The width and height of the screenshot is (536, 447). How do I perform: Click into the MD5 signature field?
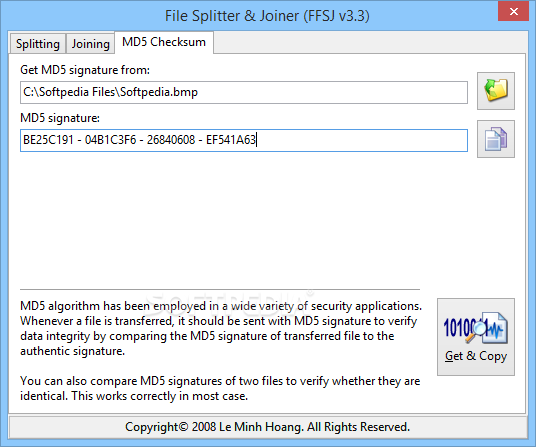coord(244,140)
